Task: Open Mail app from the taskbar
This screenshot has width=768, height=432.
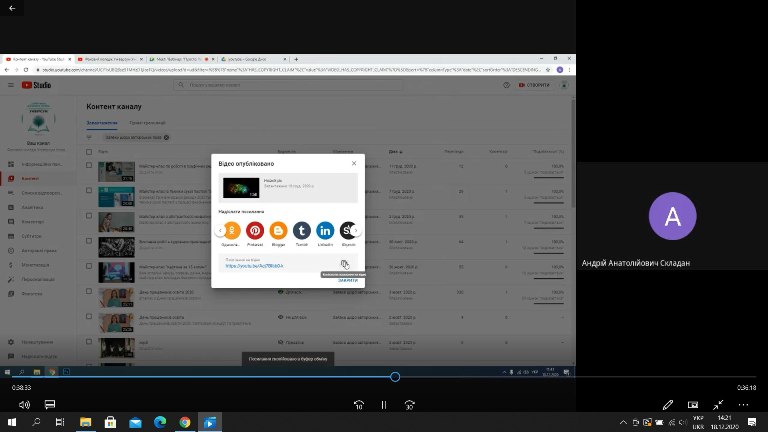Action: pos(135,422)
